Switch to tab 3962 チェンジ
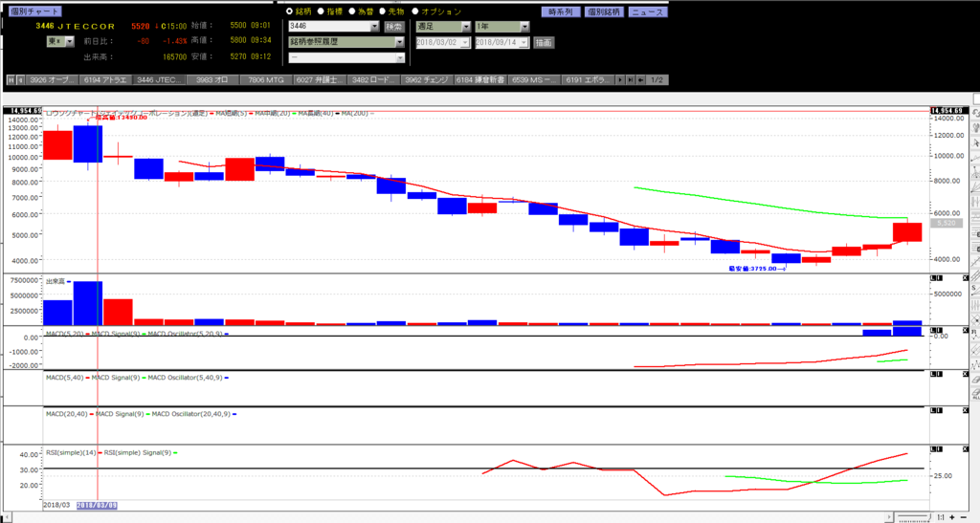Viewport: 980px width, 523px height. (x=427, y=80)
